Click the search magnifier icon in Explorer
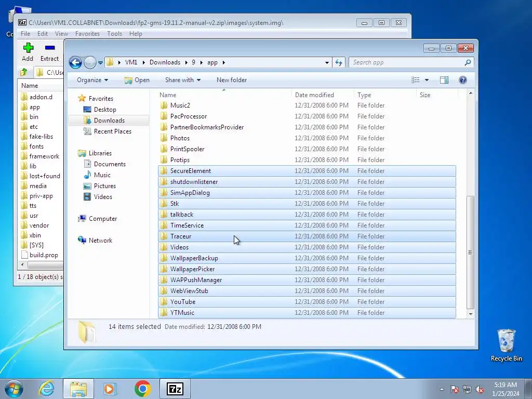532x399 pixels. [x=468, y=62]
